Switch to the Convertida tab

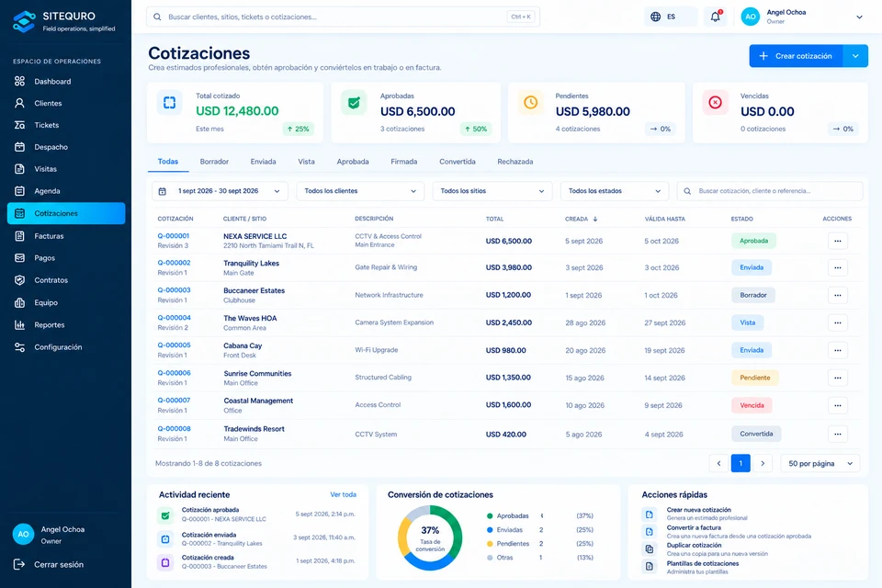458,162
